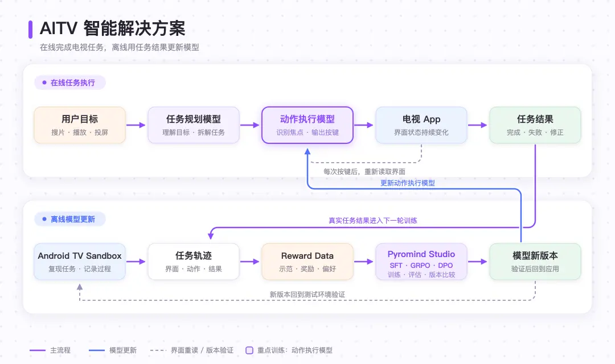Select the 模型新版本 card
615x364 pixels.
tap(535, 262)
